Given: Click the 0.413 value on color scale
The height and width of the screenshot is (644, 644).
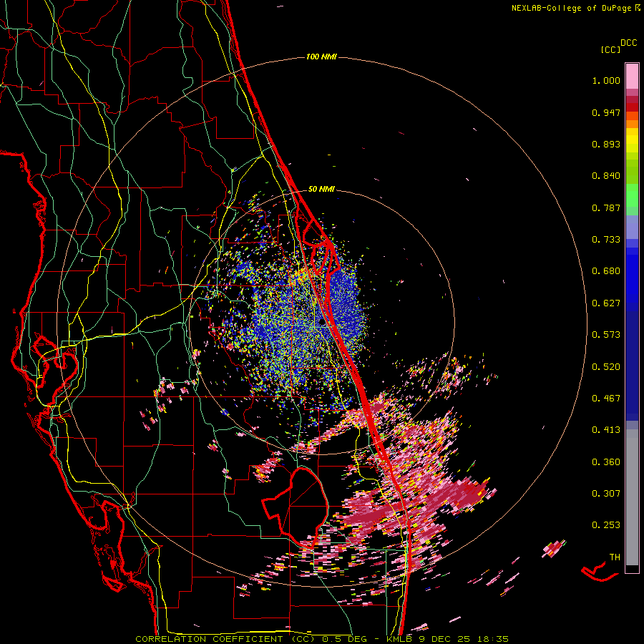Looking at the screenshot, I should 606,430.
